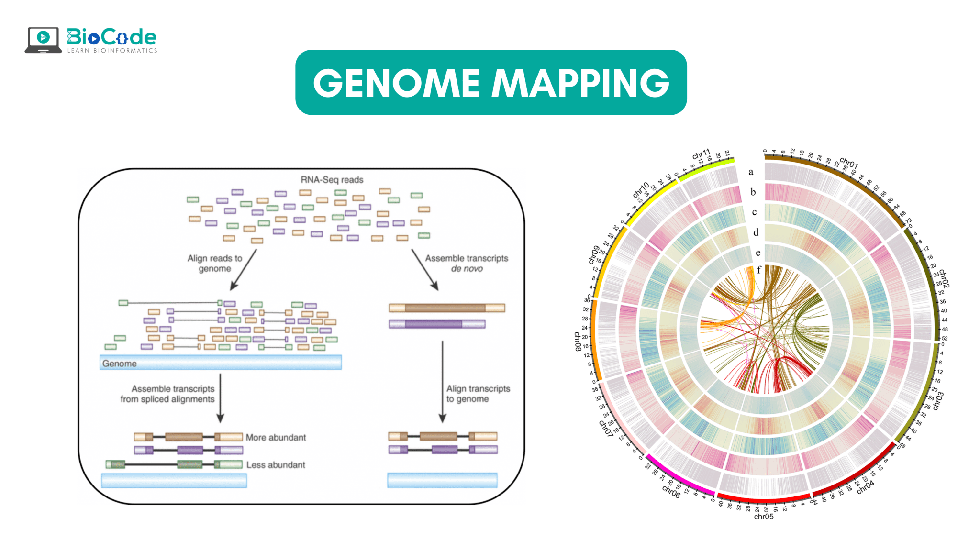The width and height of the screenshot is (980, 551).
Task: Click the 'Less abundant' label
Action: click(x=276, y=464)
